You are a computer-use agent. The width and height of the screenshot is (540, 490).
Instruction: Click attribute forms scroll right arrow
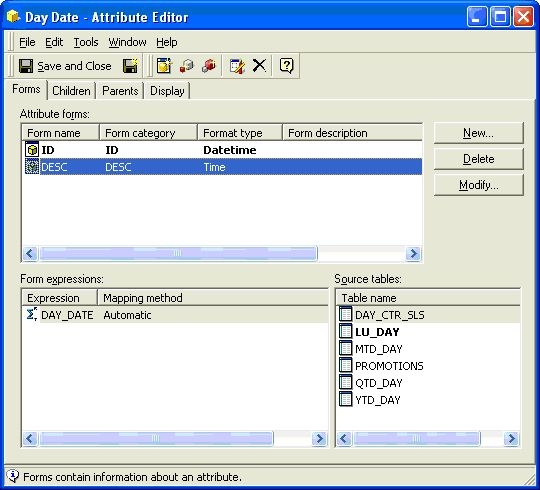[x=413, y=253]
